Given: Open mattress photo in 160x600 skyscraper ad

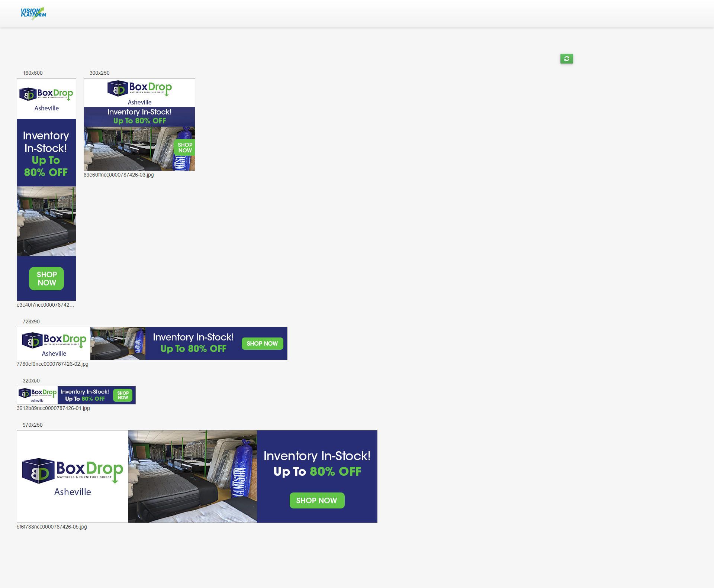Looking at the screenshot, I should (x=46, y=221).
